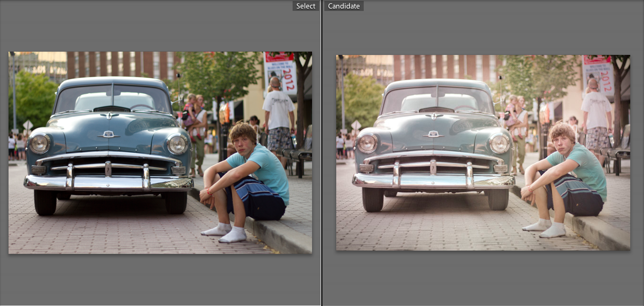This screenshot has width=644, height=306.
Task: Click the hood emblem on the Candidate photo car
Action: 433,134
